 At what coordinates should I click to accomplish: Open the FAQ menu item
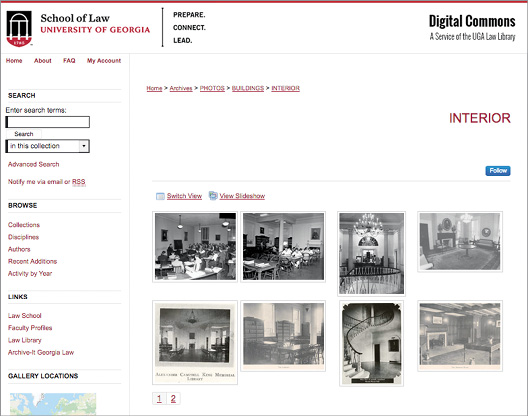tap(69, 61)
